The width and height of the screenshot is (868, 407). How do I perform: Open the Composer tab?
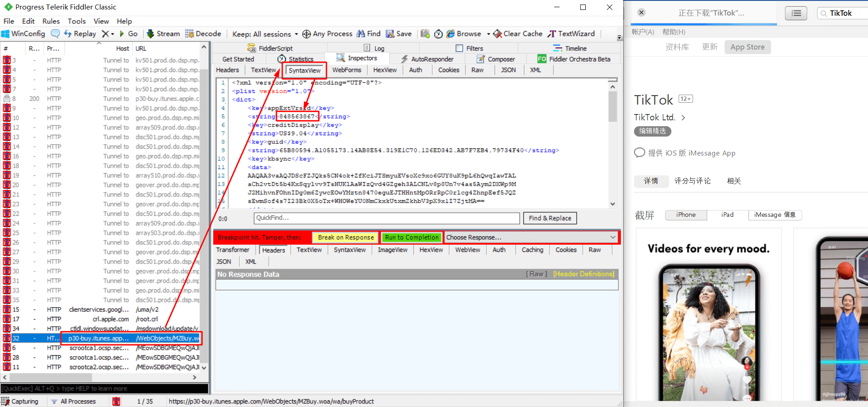(496, 59)
